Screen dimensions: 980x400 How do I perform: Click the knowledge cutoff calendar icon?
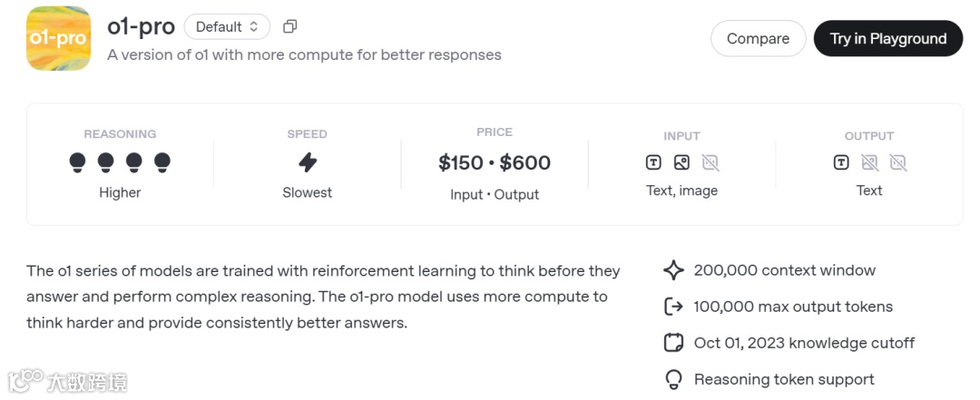[673, 343]
